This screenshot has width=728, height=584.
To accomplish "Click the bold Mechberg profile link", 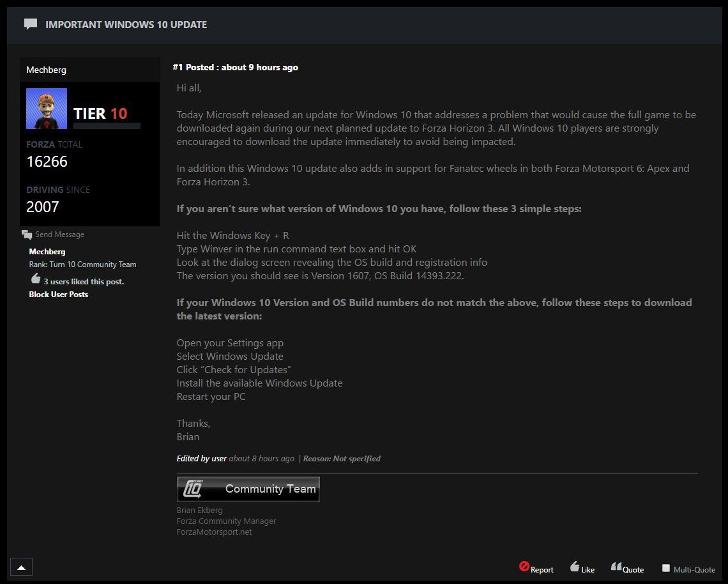I will (x=47, y=251).
